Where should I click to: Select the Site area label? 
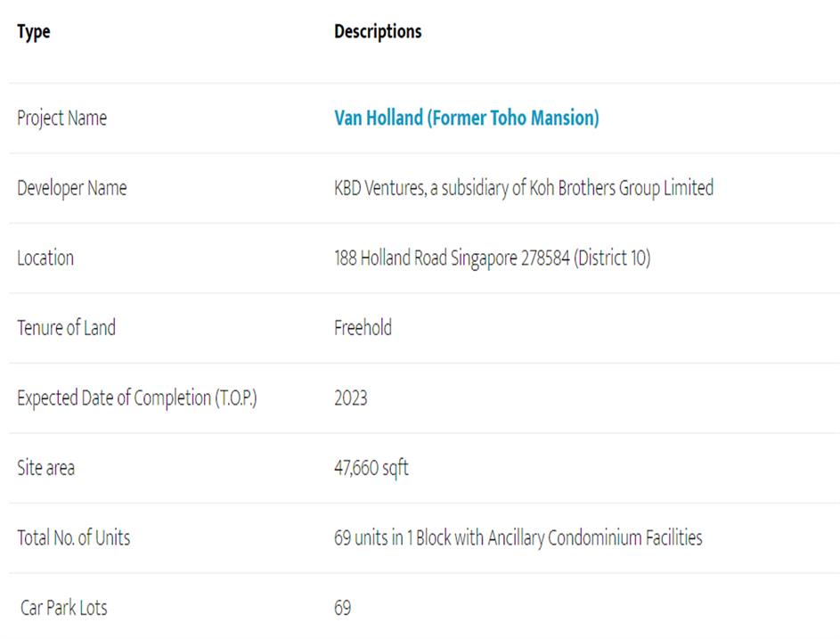(x=45, y=468)
